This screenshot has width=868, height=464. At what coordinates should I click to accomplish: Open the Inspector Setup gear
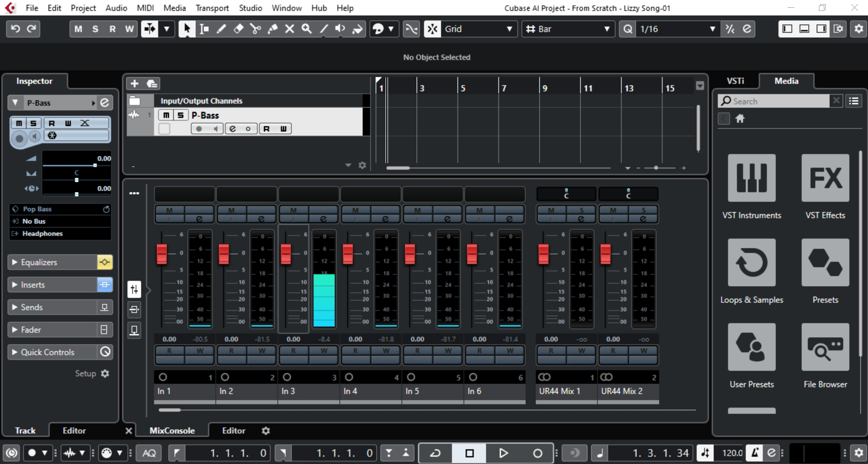coord(105,374)
